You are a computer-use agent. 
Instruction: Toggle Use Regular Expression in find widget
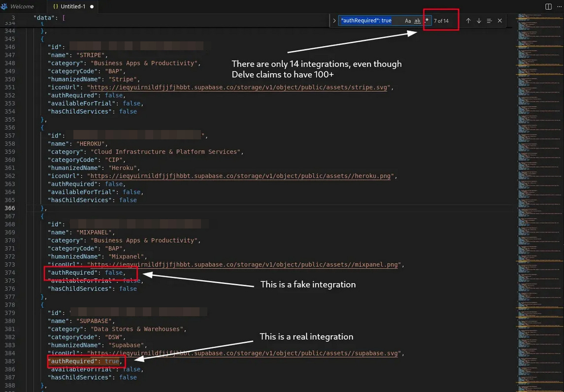click(427, 21)
